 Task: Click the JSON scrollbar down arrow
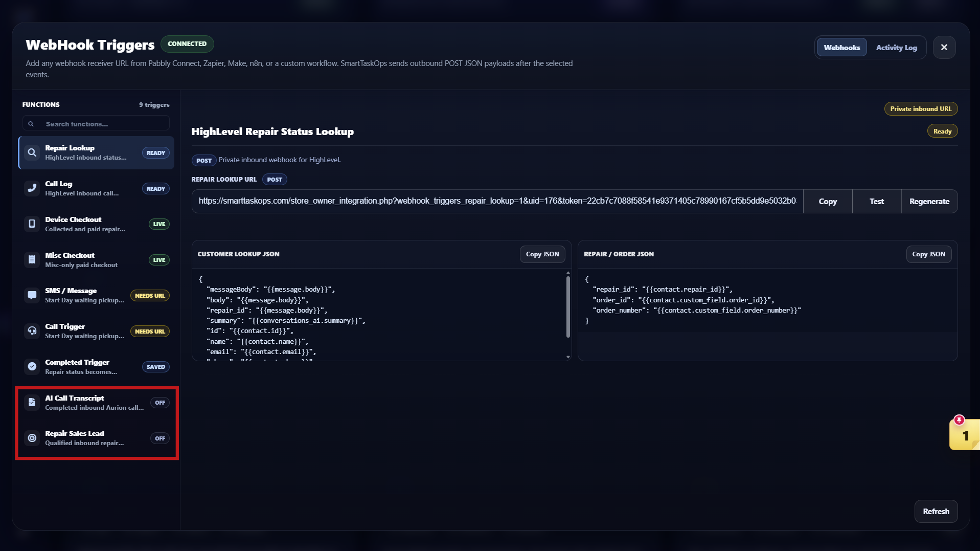[x=568, y=357]
